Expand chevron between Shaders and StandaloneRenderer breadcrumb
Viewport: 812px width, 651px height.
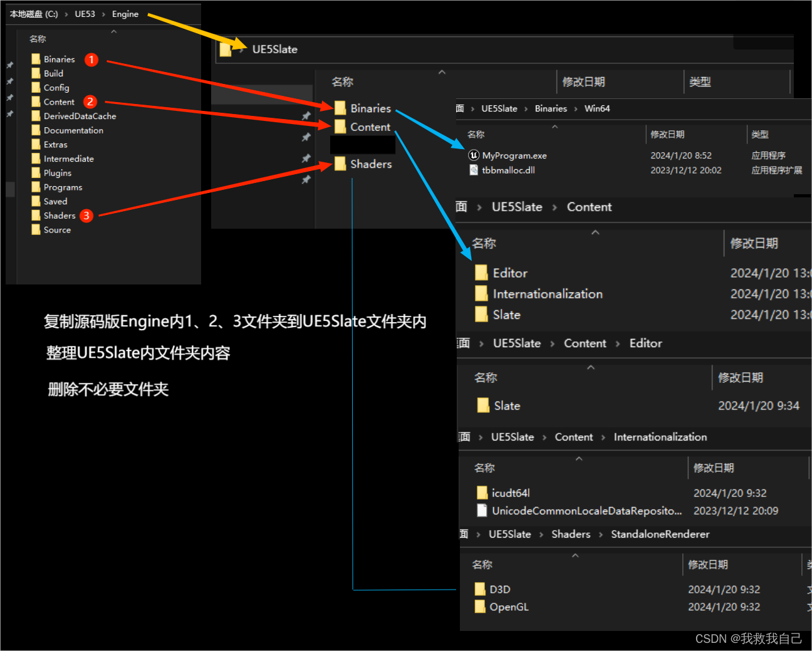[x=601, y=534]
